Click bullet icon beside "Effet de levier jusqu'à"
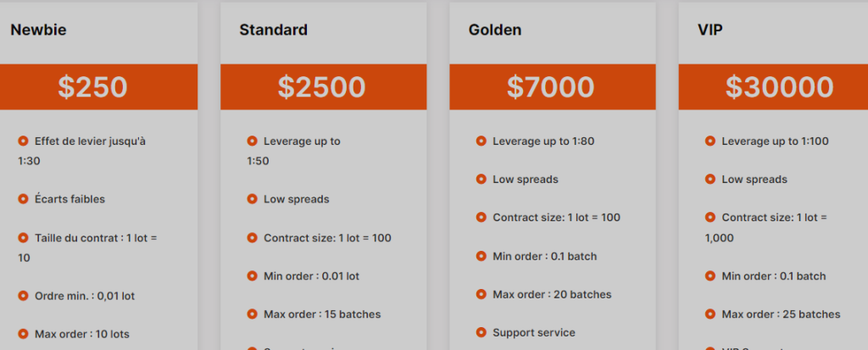The image size is (868, 350). point(24,141)
